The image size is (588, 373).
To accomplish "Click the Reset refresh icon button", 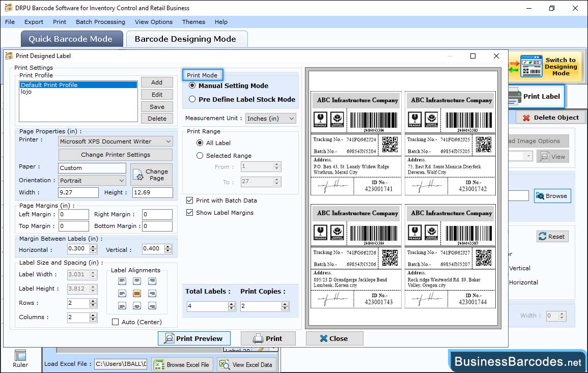I will (x=552, y=237).
